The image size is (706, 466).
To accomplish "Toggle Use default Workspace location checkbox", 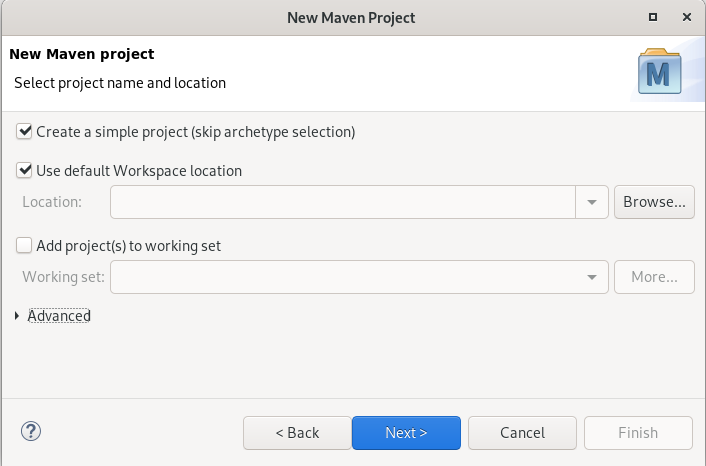I will coord(24,171).
